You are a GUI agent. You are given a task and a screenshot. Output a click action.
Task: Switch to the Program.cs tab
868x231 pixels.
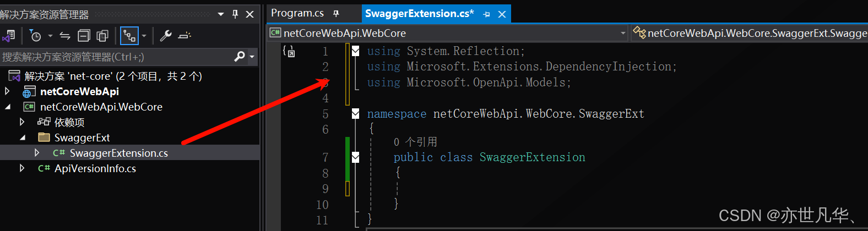click(x=297, y=13)
